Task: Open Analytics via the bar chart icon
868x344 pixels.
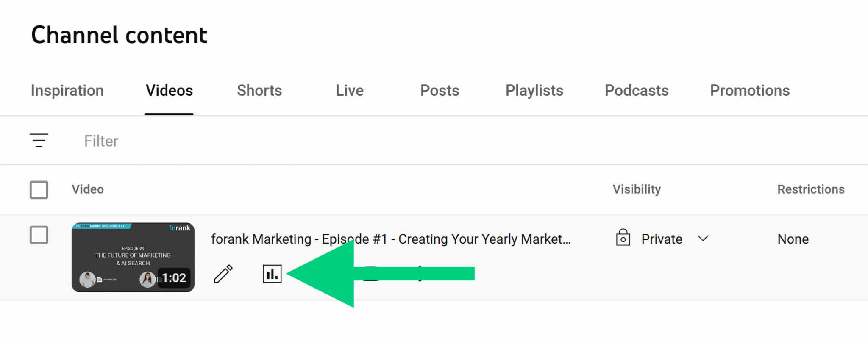Action: tap(273, 274)
